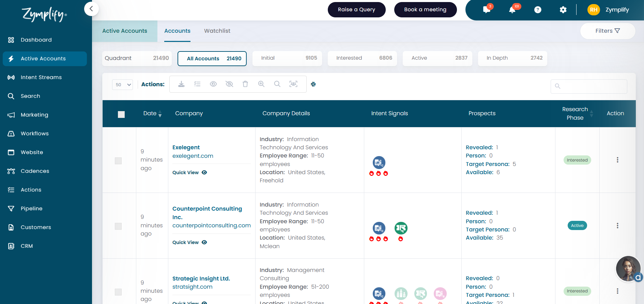Click the eye watch action icon
The image size is (644, 304).
point(213,84)
